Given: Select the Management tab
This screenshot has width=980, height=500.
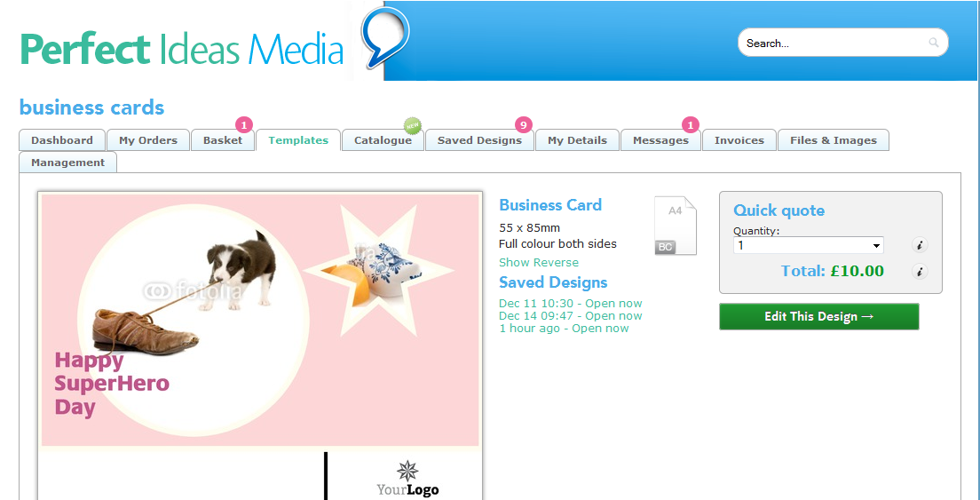Looking at the screenshot, I should pos(68,163).
